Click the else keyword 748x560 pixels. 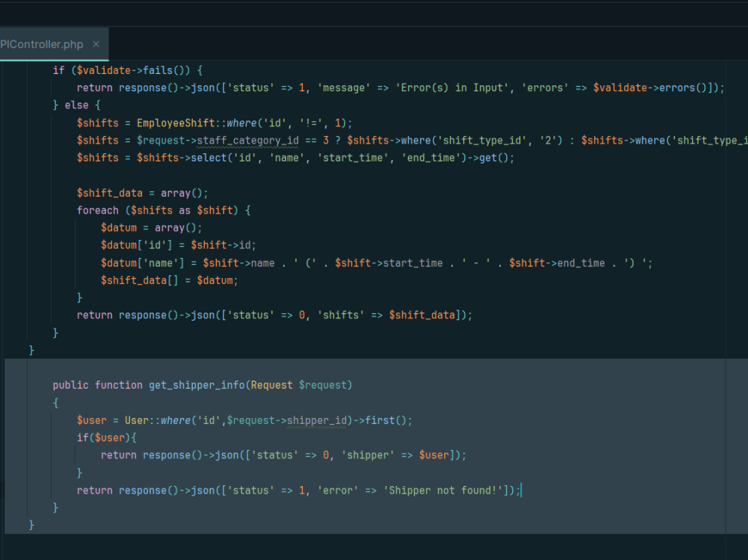76,105
